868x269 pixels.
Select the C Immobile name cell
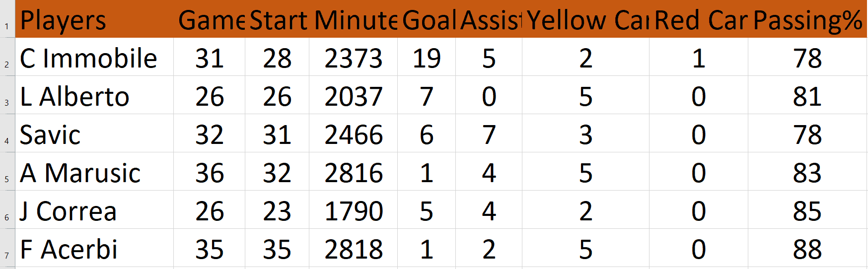94,58
